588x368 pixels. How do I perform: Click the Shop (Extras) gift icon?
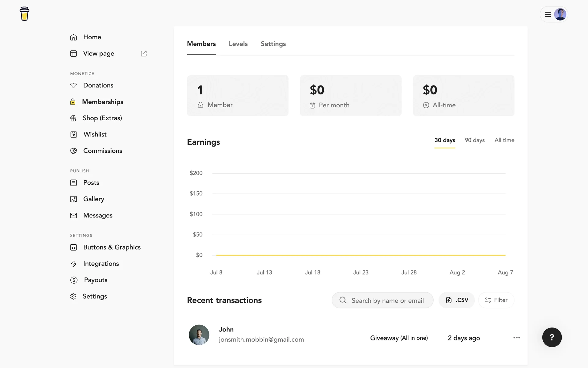pos(73,118)
